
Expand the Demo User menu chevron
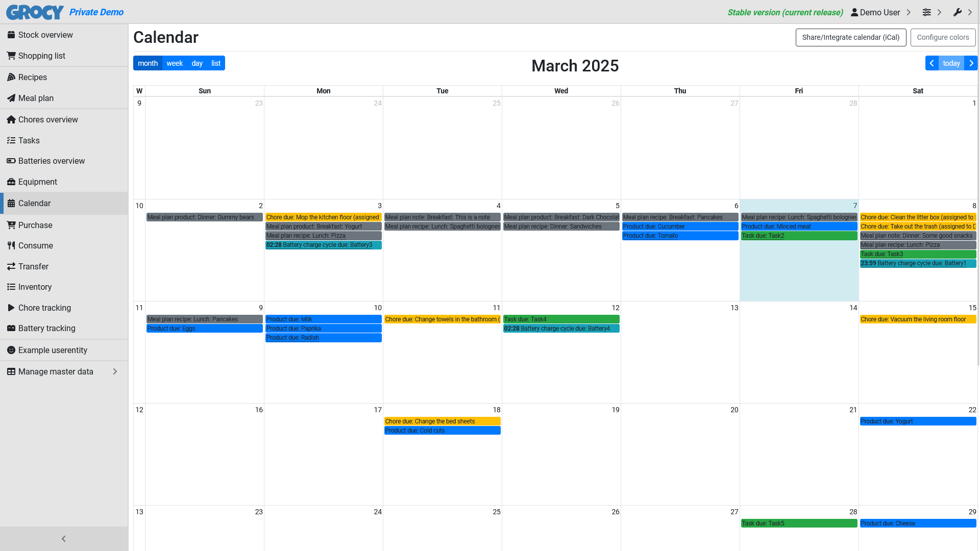pos(909,12)
